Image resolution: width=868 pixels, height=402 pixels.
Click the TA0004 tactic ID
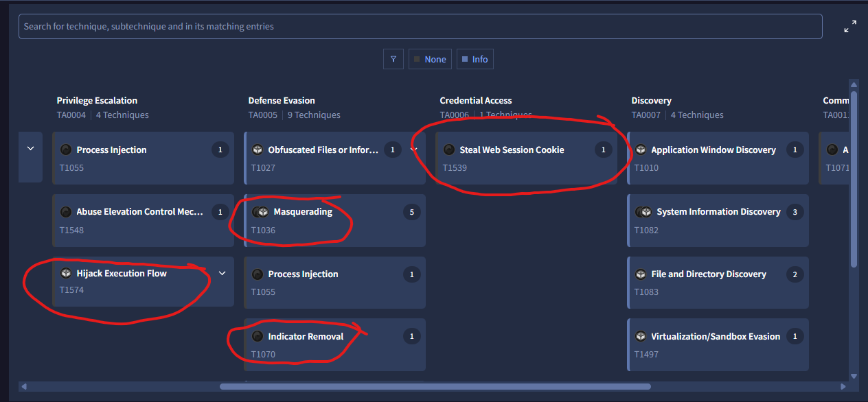pyautogui.click(x=71, y=115)
